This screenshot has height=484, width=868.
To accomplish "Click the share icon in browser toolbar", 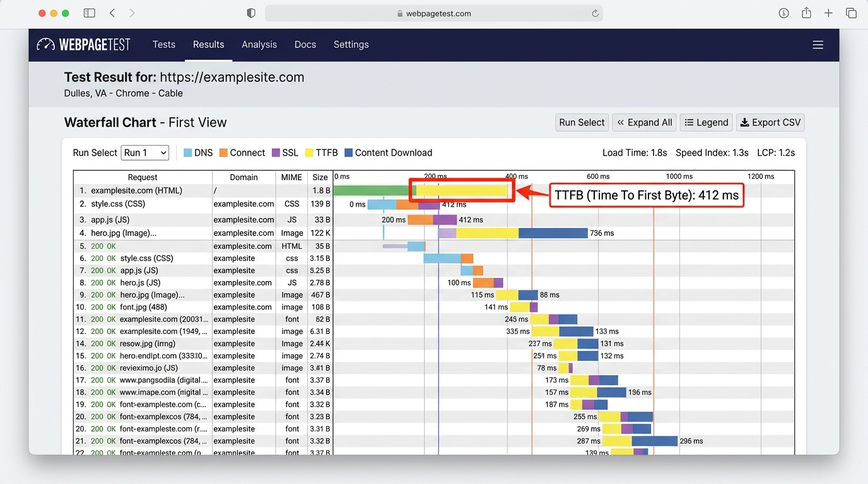I will 806,13.
